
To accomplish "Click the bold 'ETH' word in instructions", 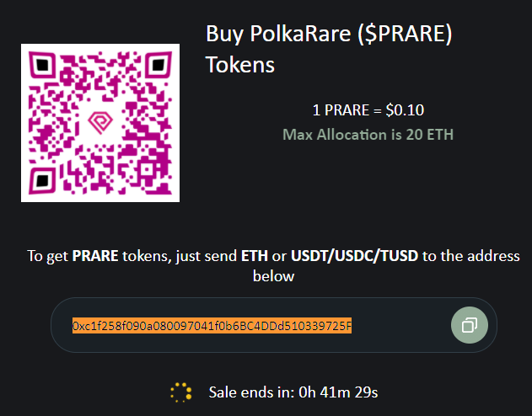I will (255, 256).
